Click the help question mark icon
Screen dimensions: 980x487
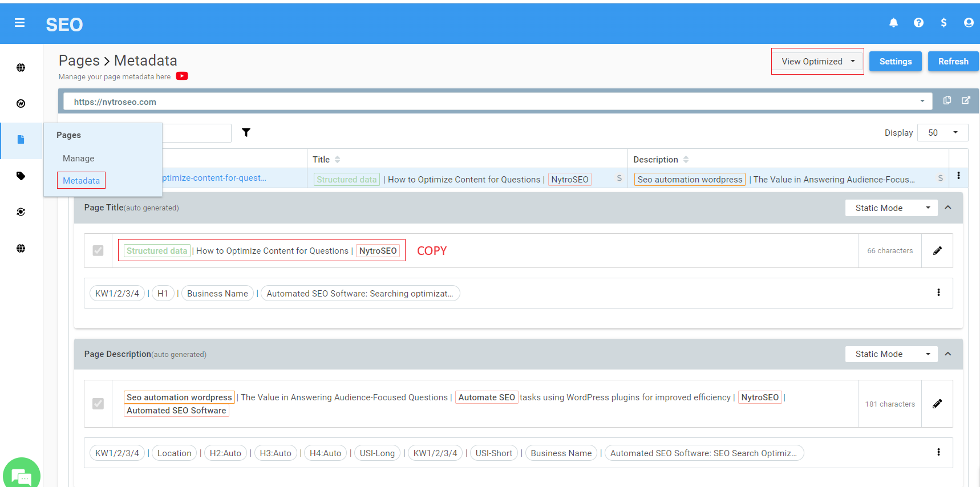918,23
